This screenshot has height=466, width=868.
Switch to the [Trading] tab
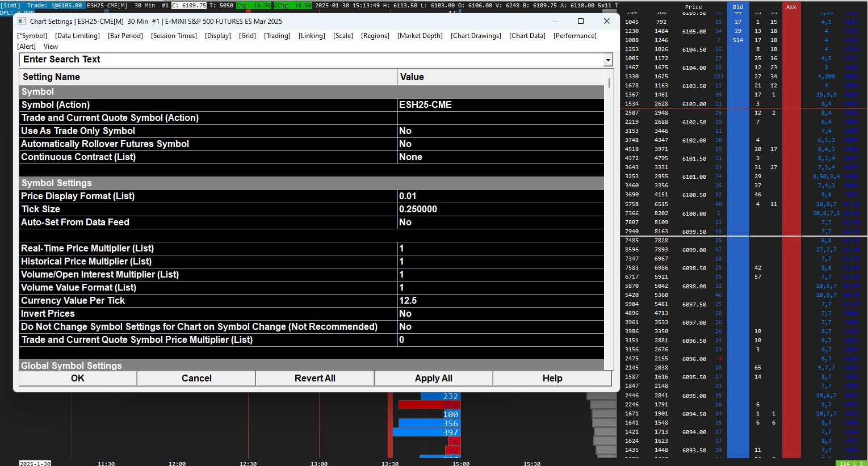277,36
